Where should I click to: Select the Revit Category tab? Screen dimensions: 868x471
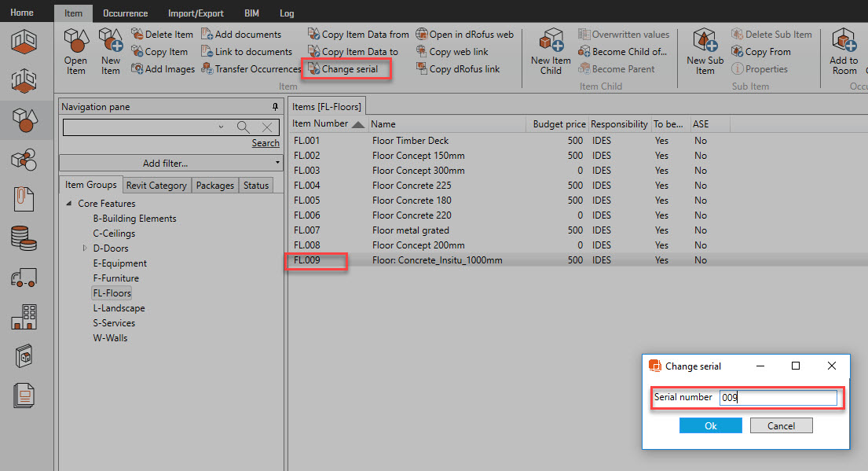[156, 186]
